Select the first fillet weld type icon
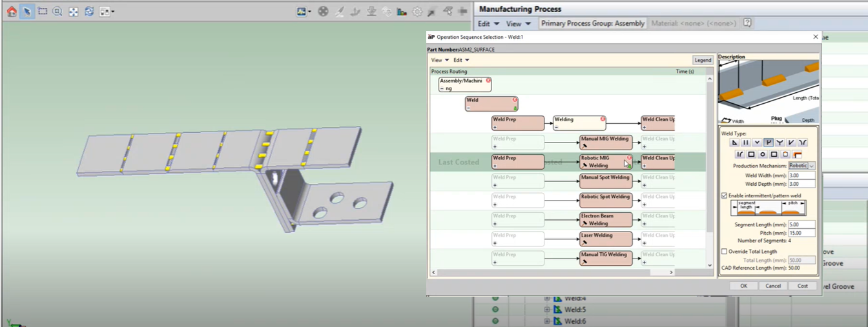Viewport: 868px width, 327px height. 735,143
